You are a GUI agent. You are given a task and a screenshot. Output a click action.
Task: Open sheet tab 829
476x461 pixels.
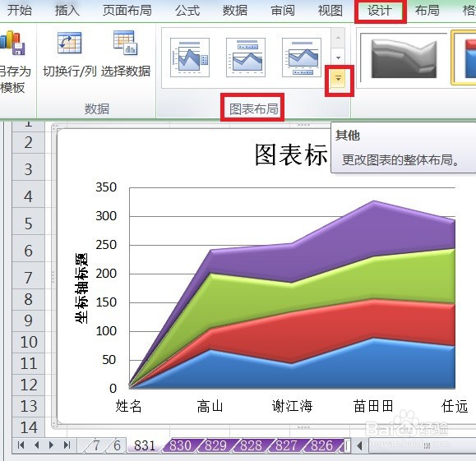(215, 445)
